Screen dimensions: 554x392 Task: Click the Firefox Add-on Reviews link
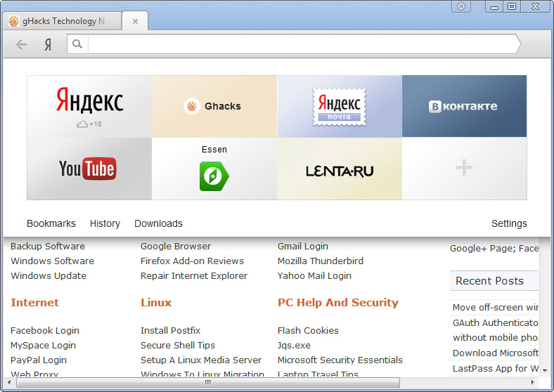coord(192,261)
